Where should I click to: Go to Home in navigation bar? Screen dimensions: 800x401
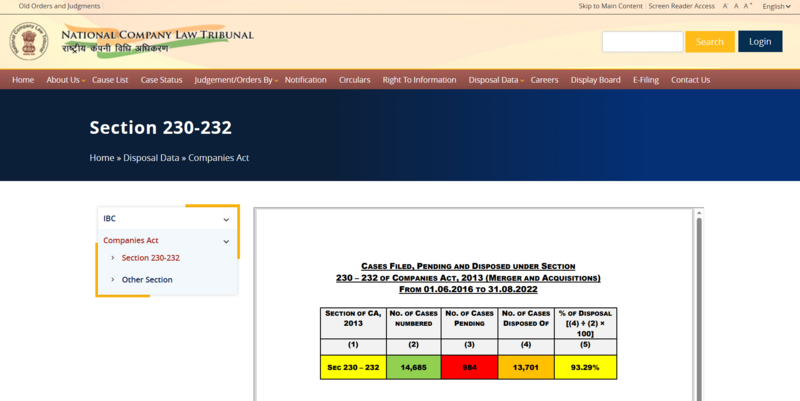(x=23, y=80)
